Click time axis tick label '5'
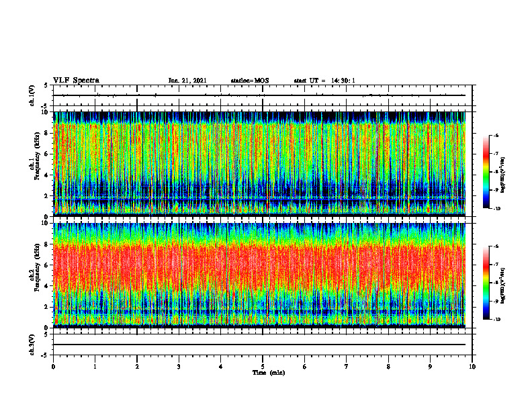This screenshot has height=411, width=532. pyautogui.click(x=263, y=367)
